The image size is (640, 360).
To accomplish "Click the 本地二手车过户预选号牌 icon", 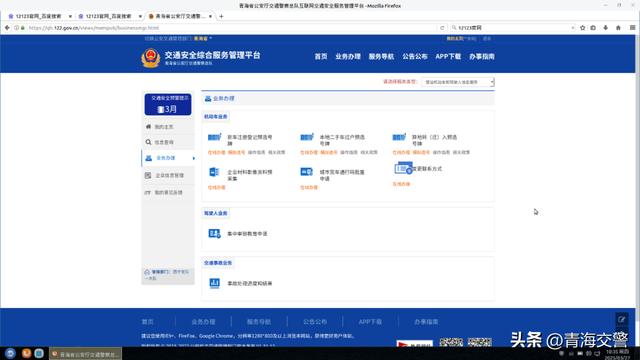I will tap(307, 137).
